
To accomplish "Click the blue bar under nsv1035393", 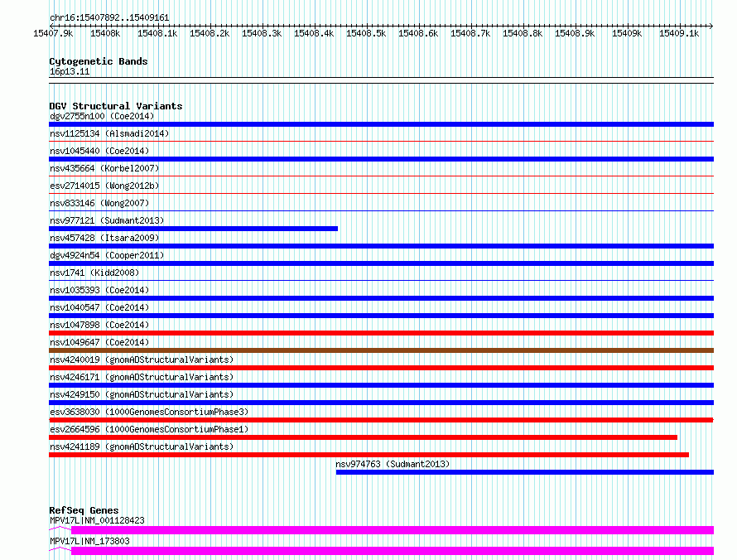I will coord(381,298).
